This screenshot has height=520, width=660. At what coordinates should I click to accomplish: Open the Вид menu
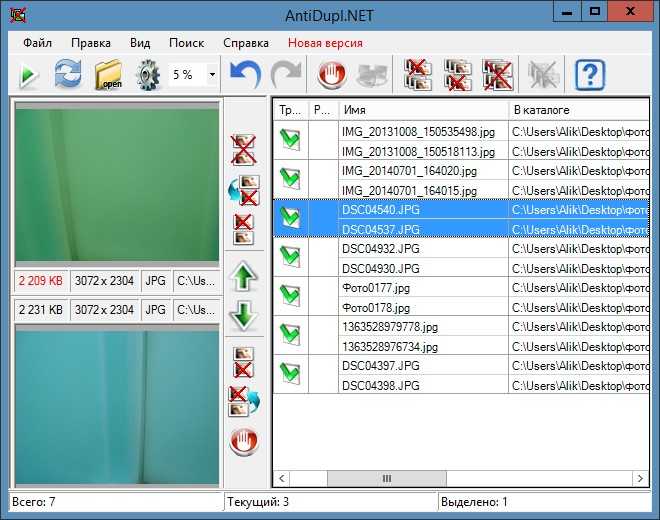tap(140, 43)
